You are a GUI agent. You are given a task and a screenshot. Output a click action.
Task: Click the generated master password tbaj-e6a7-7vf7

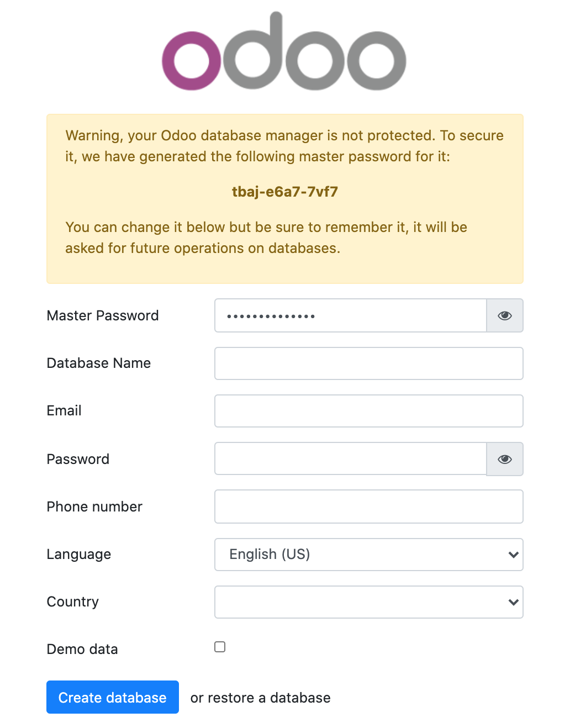click(284, 192)
